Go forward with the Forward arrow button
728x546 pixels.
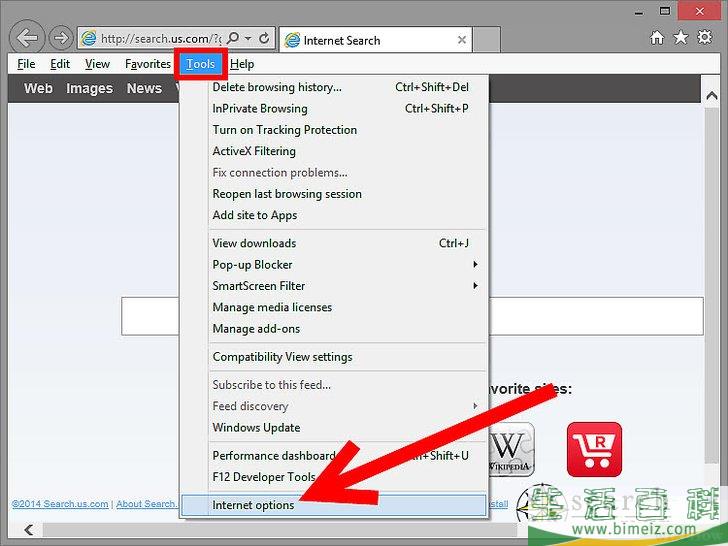click(x=61, y=38)
